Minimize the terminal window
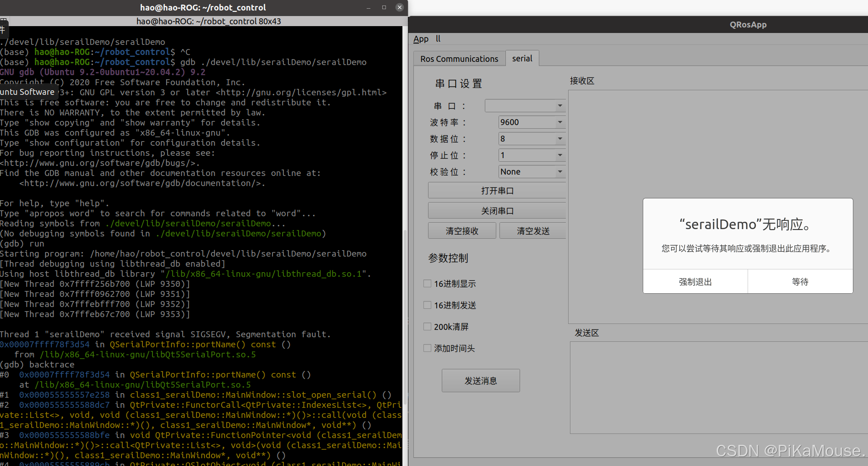Image resolution: width=868 pixels, height=466 pixels. [369, 7]
